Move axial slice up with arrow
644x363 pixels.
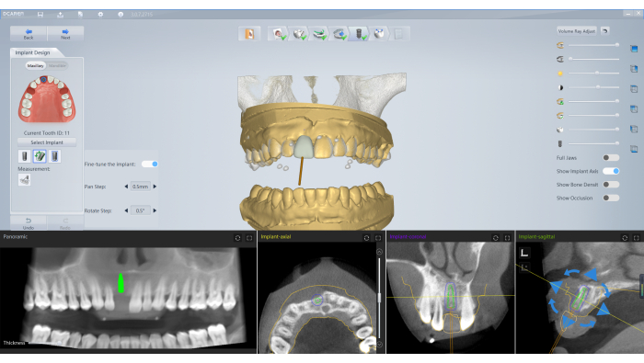(379, 252)
